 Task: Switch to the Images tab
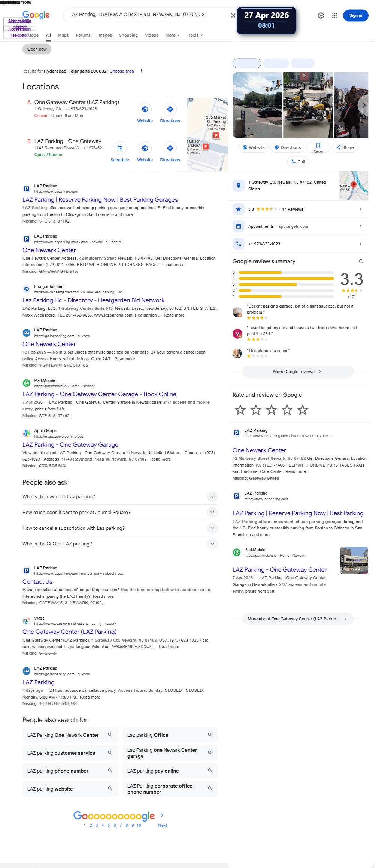(x=104, y=35)
